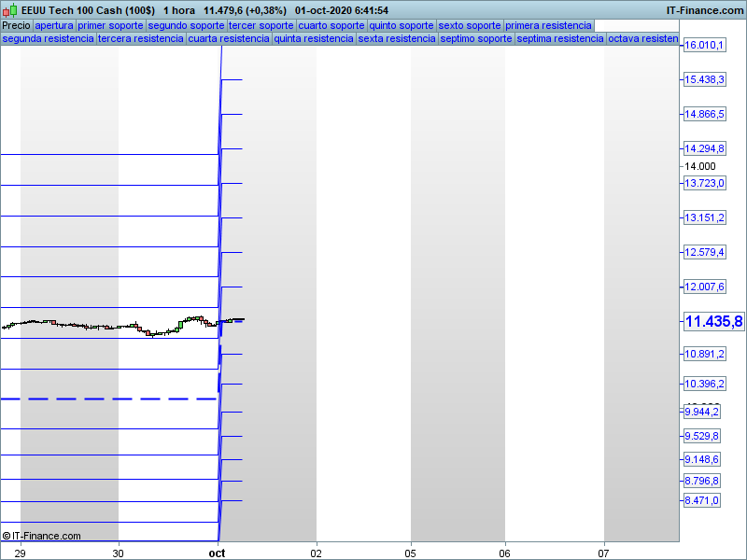The height and width of the screenshot is (560, 747).
Task: Click the 30 date on time axis
Action: 119,553
